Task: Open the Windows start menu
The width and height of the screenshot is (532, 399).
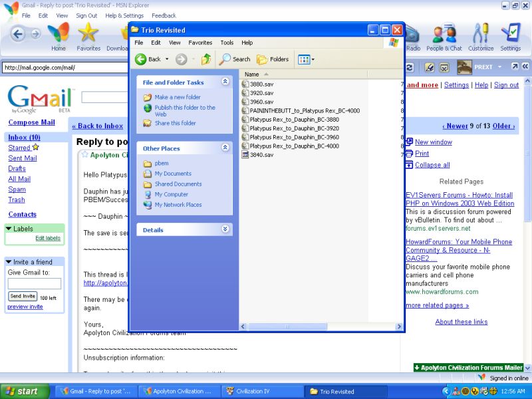Action: 25,391
